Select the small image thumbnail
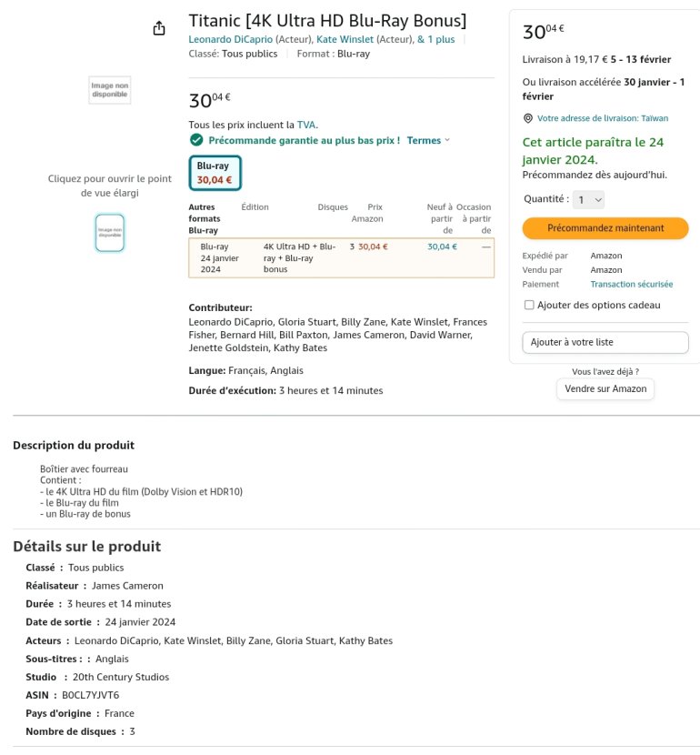This screenshot has height=755, width=700. 109,233
